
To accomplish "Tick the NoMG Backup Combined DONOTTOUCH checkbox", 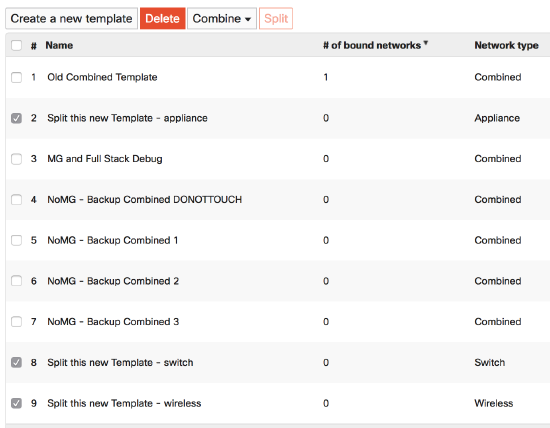I will tap(16, 199).
